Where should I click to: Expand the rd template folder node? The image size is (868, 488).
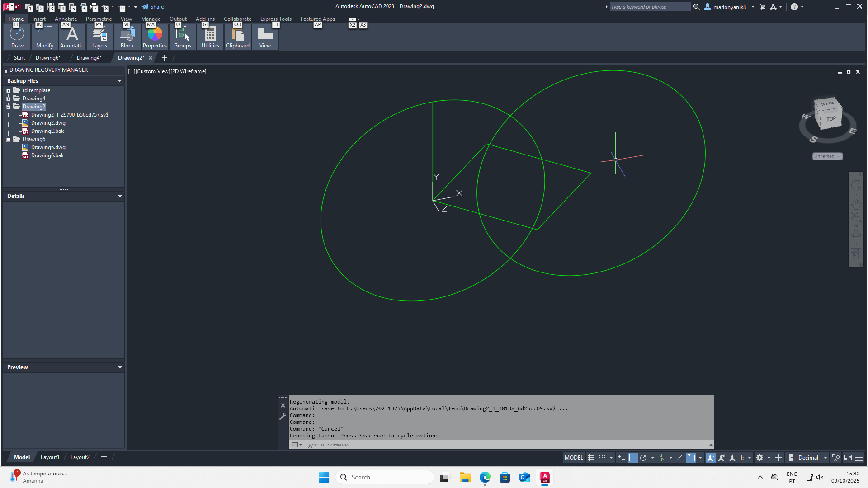pos(8,91)
